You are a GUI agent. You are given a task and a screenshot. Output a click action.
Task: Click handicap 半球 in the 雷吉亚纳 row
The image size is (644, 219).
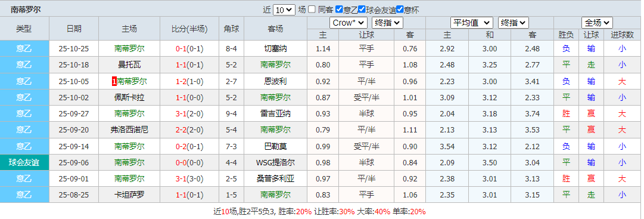(x=366, y=113)
